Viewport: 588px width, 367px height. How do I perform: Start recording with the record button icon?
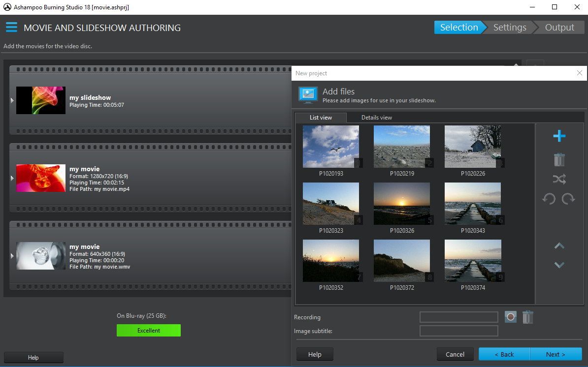pyautogui.click(x=511, y=317)
